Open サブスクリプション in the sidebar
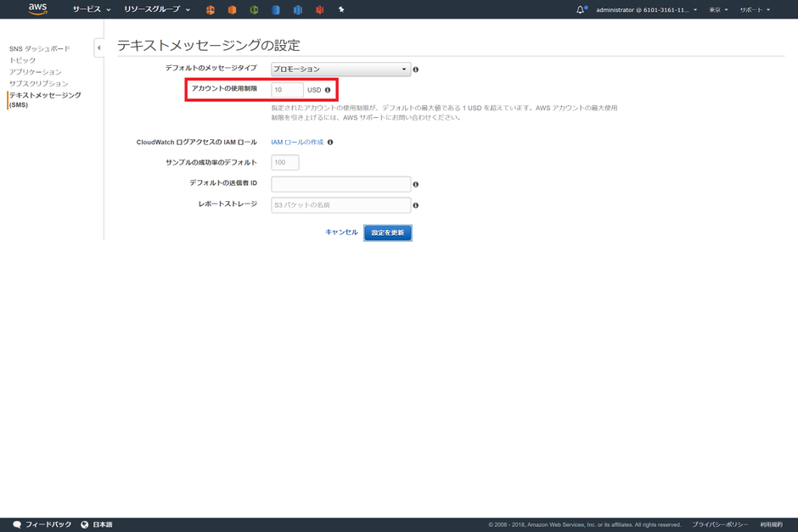The height and width of the screenshot is (532, 798). (x=38, y=83)
